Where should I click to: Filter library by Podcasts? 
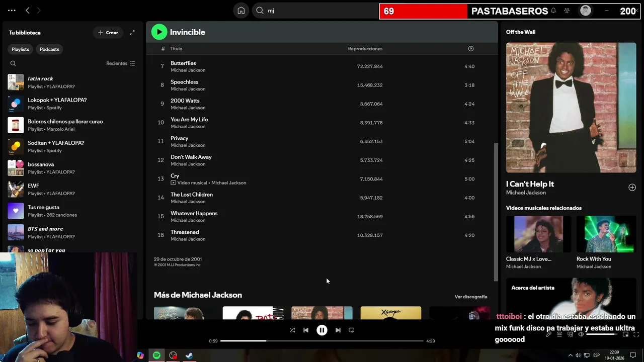click(49, 49)
